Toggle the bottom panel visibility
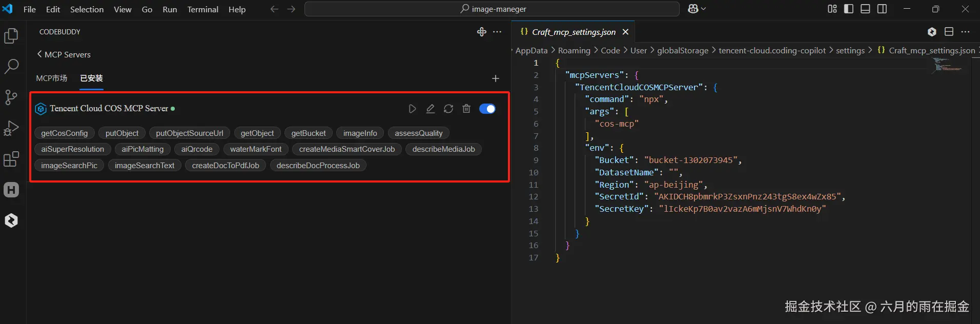The image size is (980, 324). pyautogui.click(x=865, y=9)
